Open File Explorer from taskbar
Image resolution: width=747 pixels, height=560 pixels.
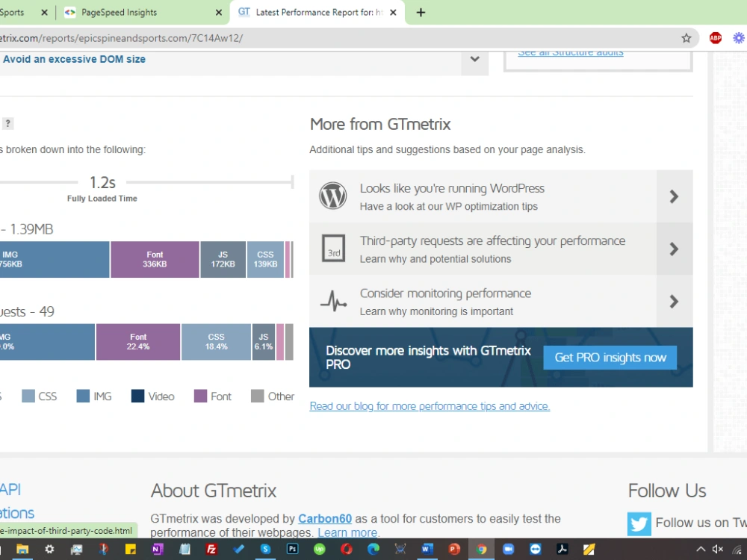[x=22, y=549]
